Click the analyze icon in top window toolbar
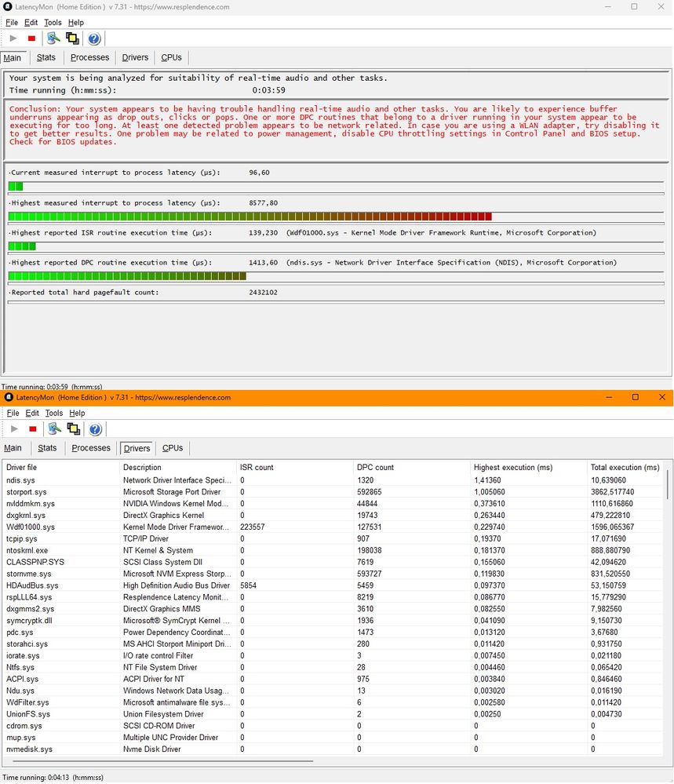The height and width of the screenshot is (784, 674). 53,38
